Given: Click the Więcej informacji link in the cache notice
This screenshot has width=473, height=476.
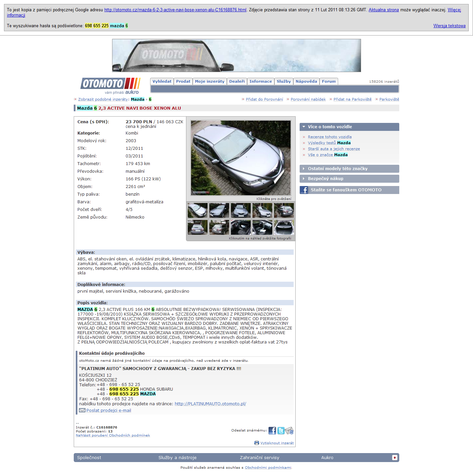Looking at the screenshot, I should 234,12.
